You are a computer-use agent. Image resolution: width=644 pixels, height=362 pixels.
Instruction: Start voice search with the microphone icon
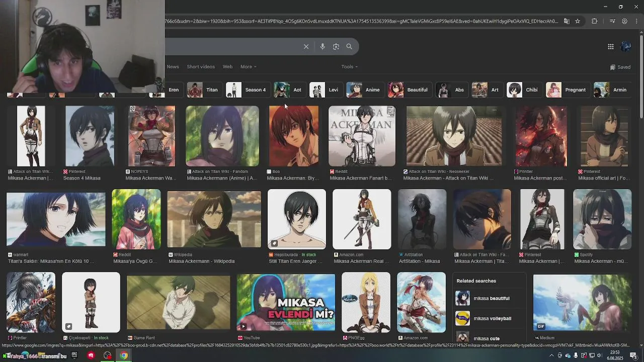pyautogui.click(x=323, y=46)
